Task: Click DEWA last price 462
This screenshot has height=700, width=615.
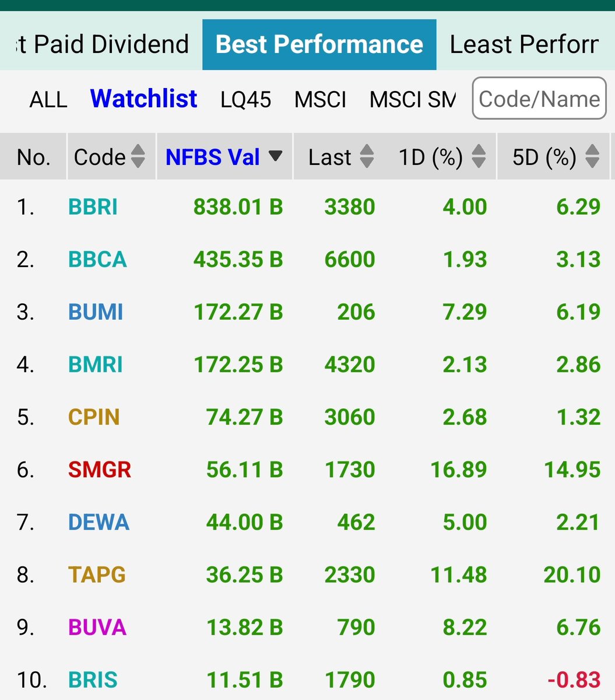Action: coord(356,522)
